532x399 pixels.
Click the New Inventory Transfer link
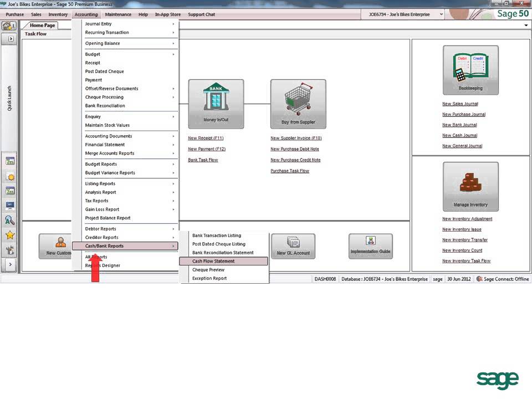click(x=465, y=240)
